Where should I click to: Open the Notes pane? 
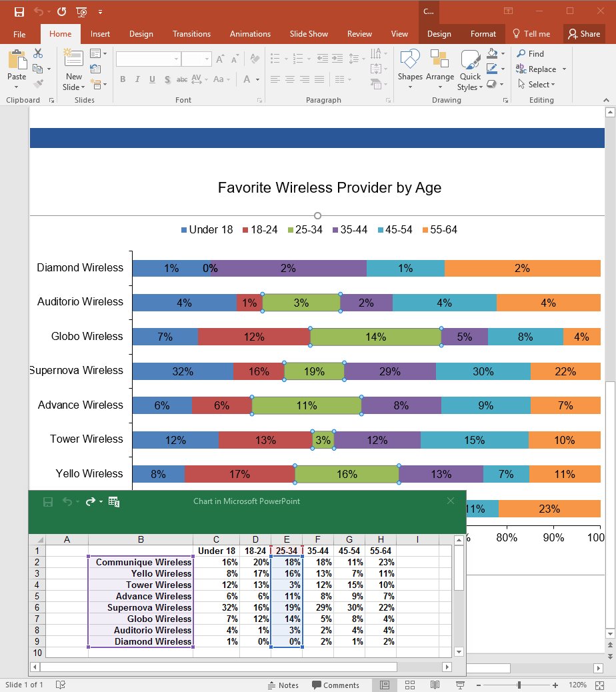tap(283, 685)
